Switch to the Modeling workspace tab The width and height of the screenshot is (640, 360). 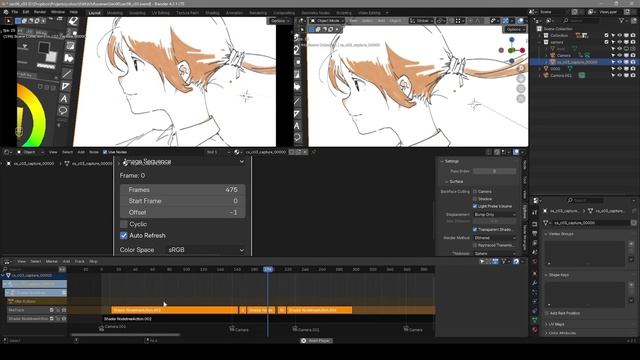115,13
